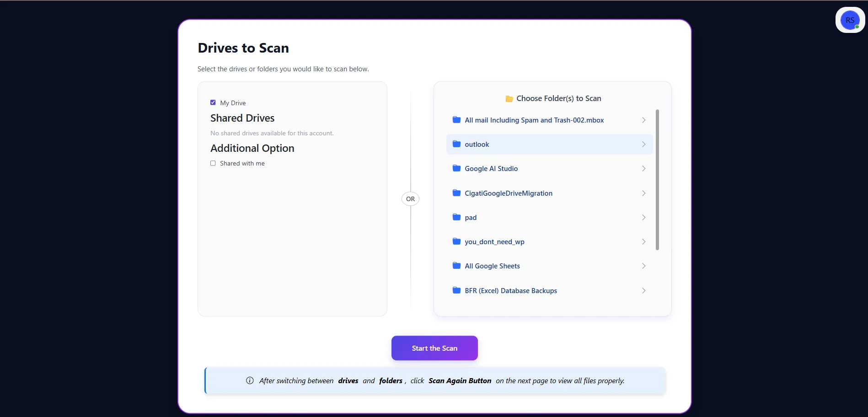Select the Google AI Studio folder name
The width and height of the screenshot is (868, 417).
pos(491,169)
